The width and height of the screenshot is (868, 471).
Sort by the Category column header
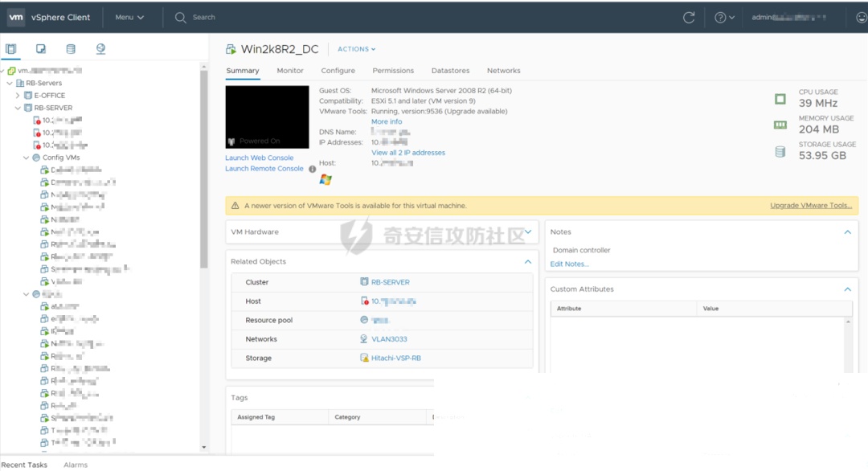(377, 417)
